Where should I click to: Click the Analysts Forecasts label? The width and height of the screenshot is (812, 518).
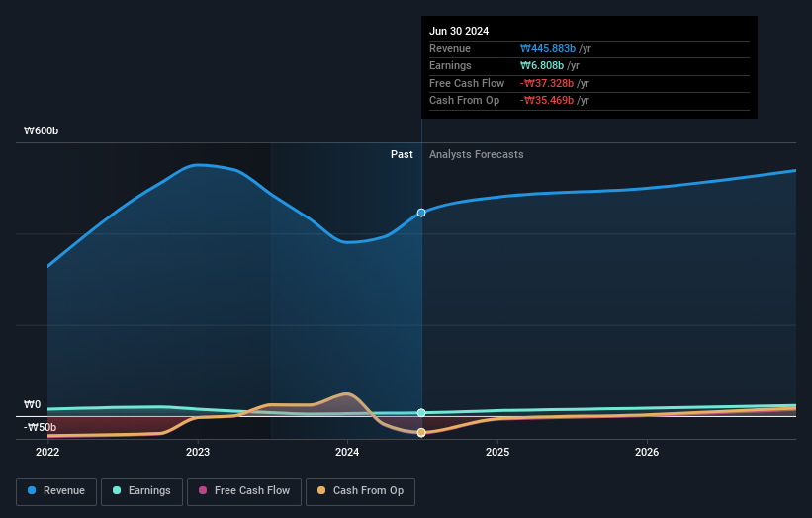click(477, 155)
